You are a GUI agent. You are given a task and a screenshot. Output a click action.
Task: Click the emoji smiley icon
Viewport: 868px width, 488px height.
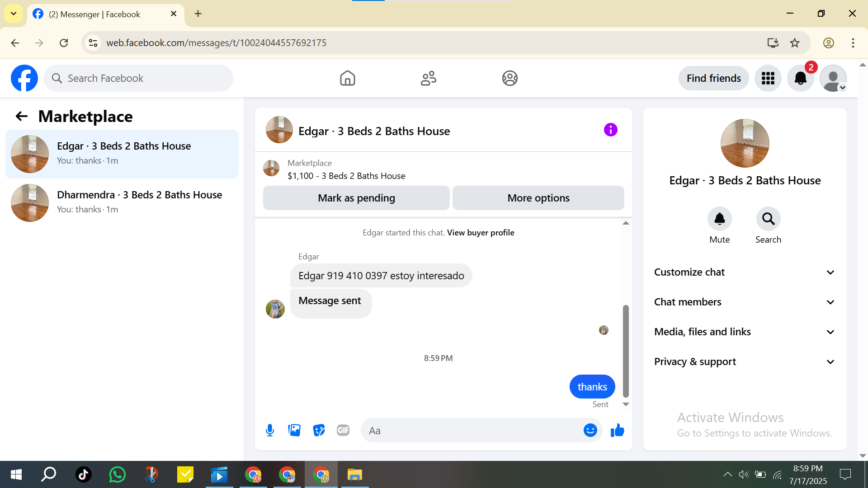click(x=590, y=431)
